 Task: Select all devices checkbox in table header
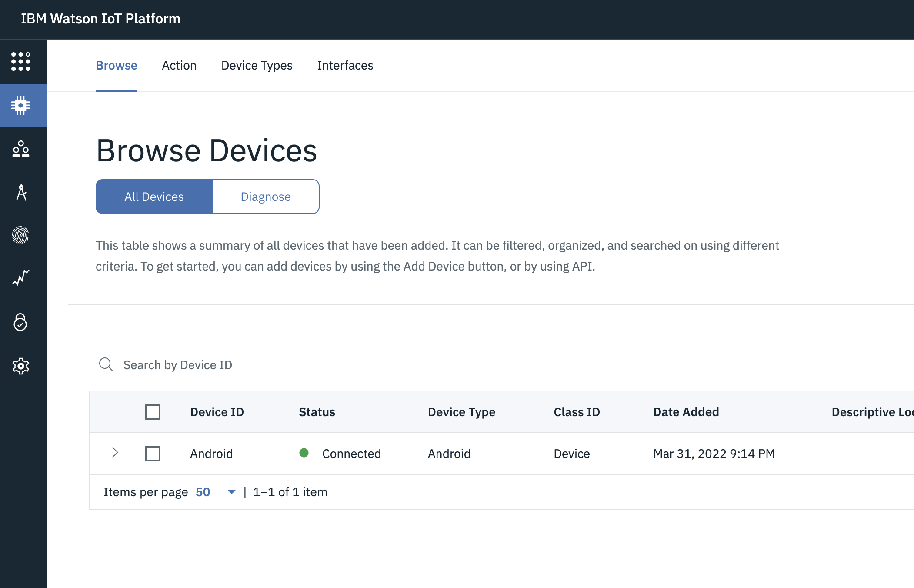[153, 411]
